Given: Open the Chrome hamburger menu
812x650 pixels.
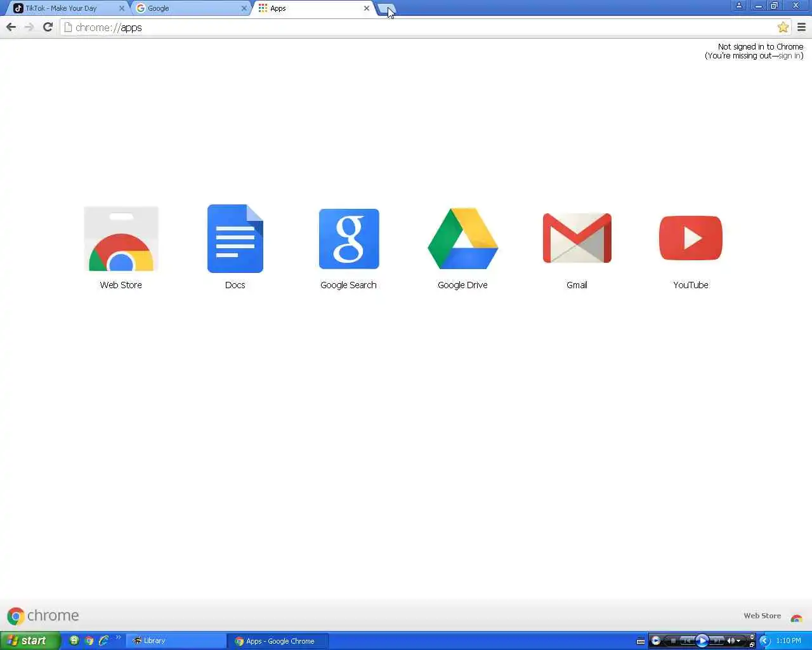Looking at the screenshot, I should [801, 27].
